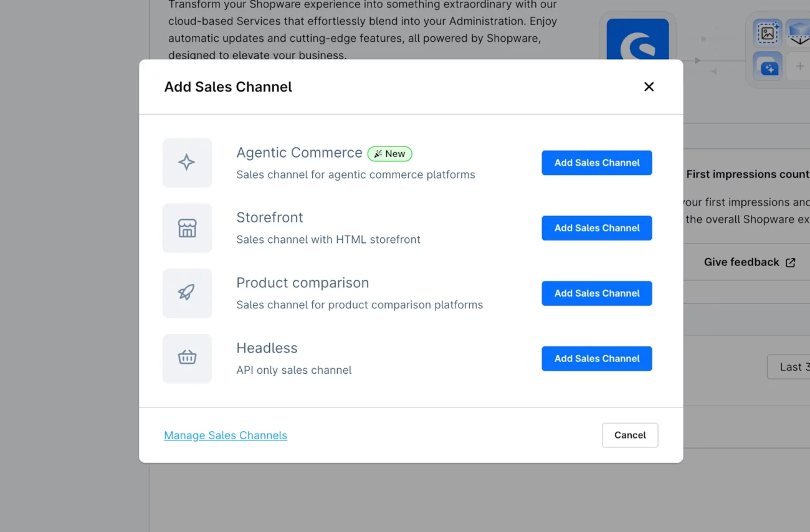Open the 'Last 3' date range dropdown

pyautogui.click(x=789, y=367)
